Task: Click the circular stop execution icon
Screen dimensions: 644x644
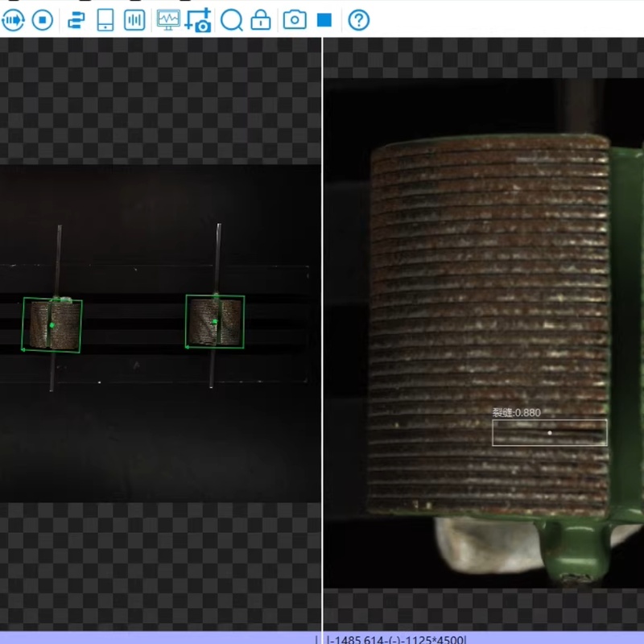Action: 43,19
